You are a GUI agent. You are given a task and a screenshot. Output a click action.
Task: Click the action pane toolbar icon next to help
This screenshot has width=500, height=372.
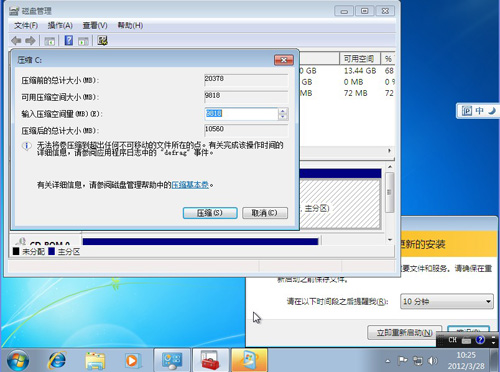pos(83,41)
